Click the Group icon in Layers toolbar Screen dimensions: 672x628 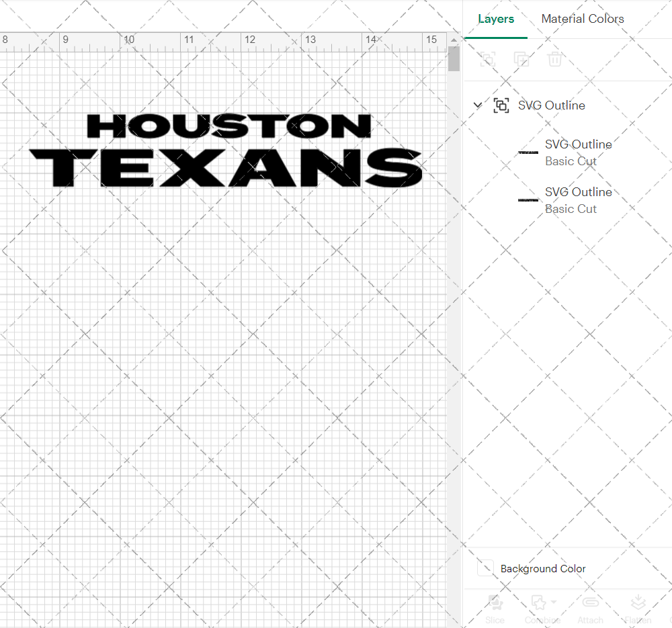pos(488,59)
